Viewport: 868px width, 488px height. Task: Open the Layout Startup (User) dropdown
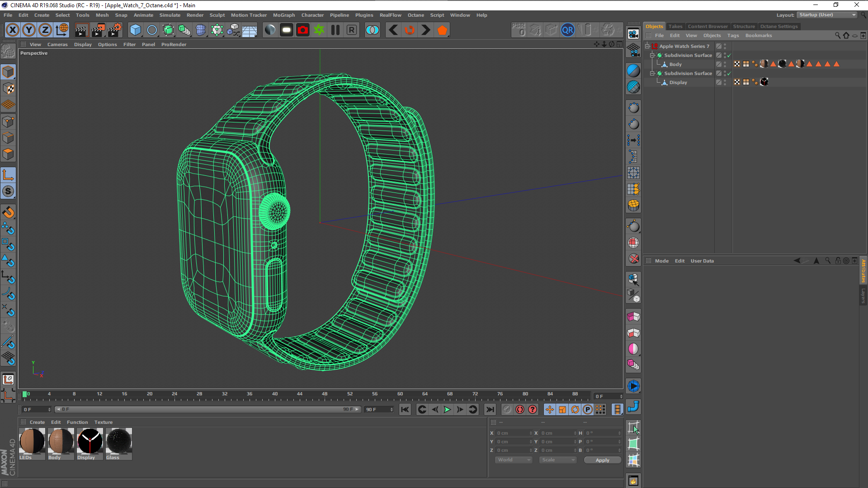click(827, 15)
